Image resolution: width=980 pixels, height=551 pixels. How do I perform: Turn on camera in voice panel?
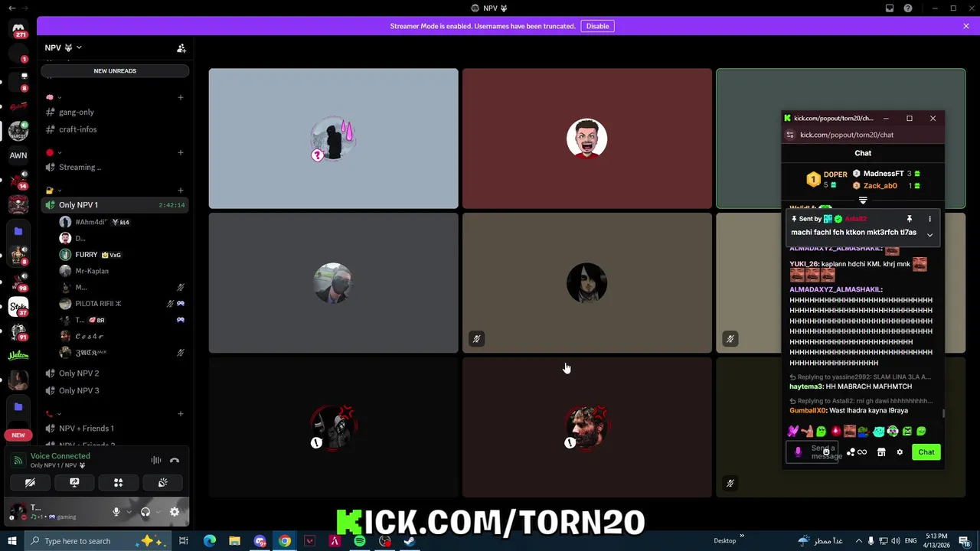coord(30,483)
